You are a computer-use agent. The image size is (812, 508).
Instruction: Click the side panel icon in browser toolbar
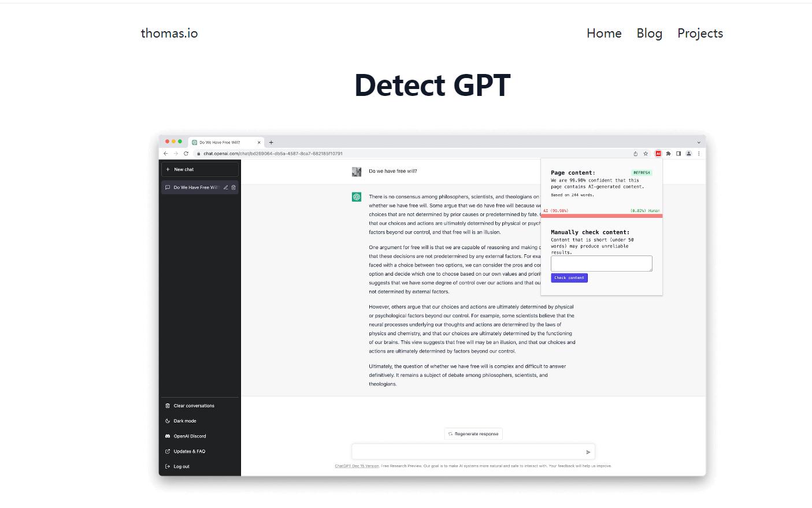(x=678, y=154)
